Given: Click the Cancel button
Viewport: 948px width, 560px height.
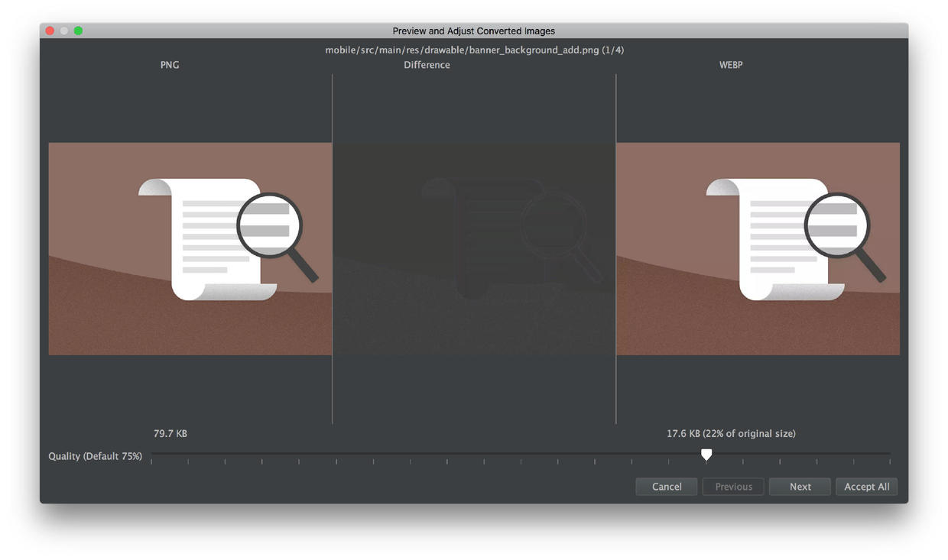Looking at the screenshot, I should [667, 487].
